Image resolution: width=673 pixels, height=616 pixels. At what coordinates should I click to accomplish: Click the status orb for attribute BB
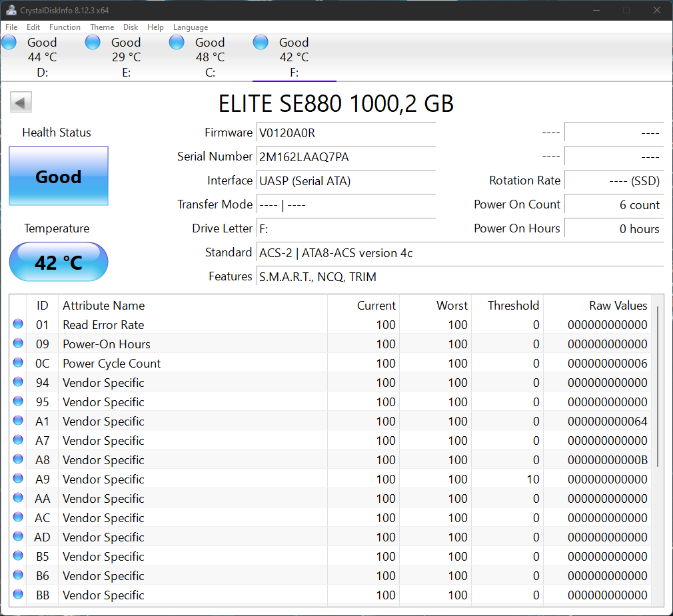pos(18,594)
